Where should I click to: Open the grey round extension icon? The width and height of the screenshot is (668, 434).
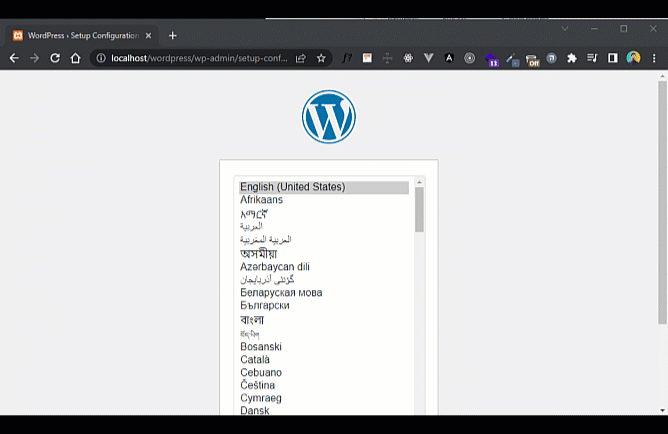[x=551, y=58]
